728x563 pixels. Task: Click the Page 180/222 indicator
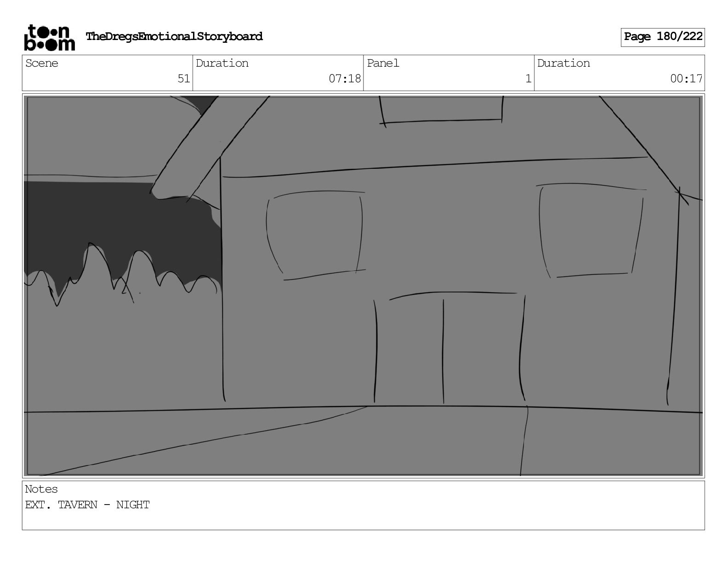click(x=663, y=37)
